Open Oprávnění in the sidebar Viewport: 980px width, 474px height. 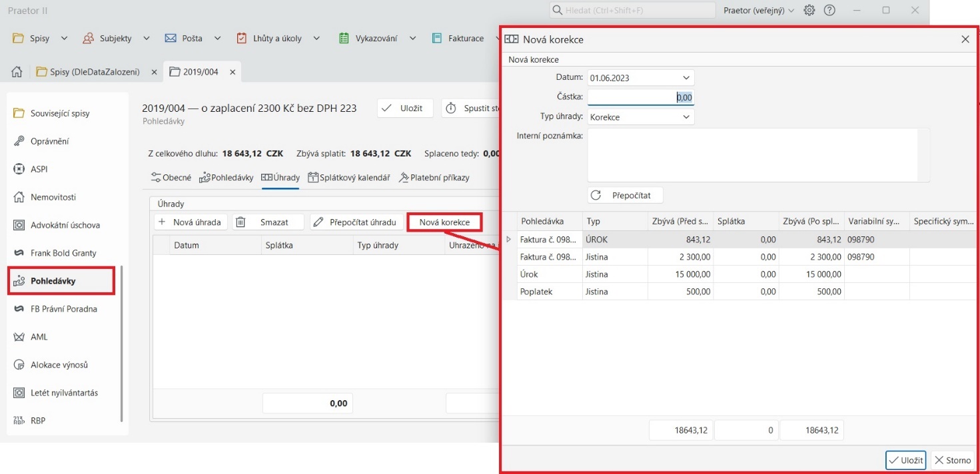(49, 141)
